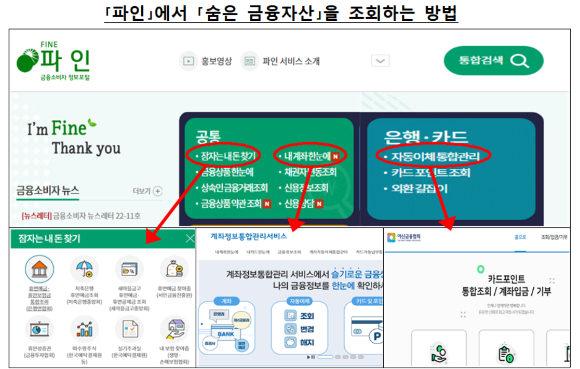Image resolution: width=580 pixels, height=369 pixels.
Task: Click the 통합검색 search button
Action: (x=493, y=61)
